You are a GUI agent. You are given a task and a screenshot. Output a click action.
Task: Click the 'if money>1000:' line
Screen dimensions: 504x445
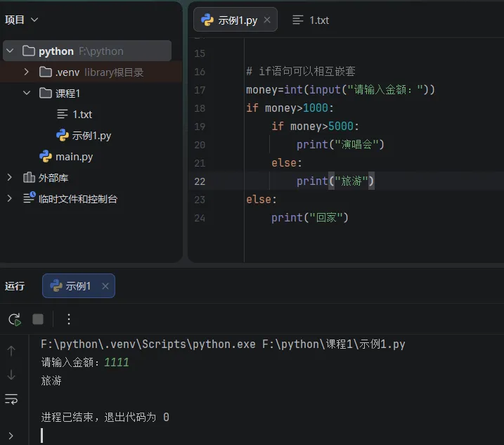point(290,108)
